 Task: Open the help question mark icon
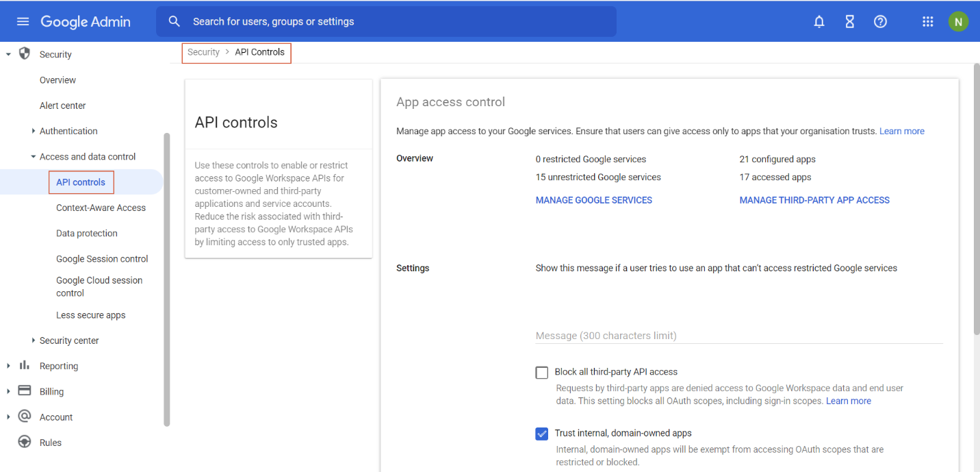881,22
